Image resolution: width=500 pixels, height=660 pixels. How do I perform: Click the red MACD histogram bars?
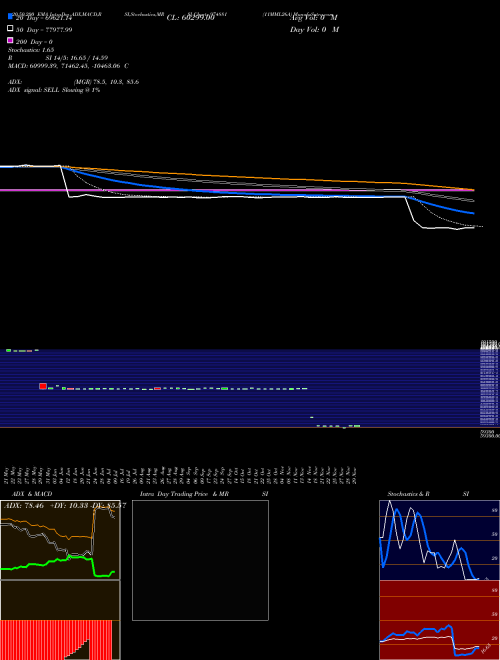(56, 639)
